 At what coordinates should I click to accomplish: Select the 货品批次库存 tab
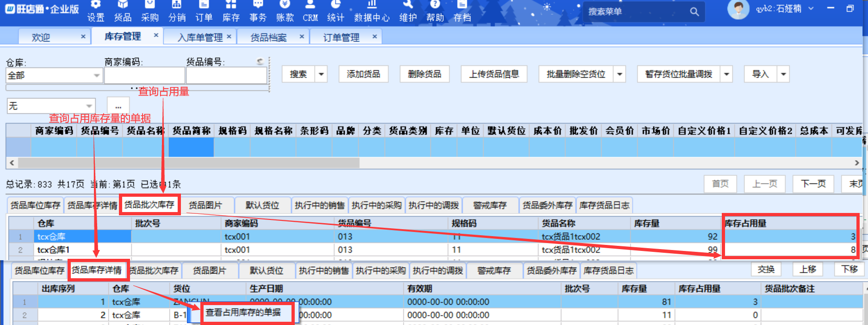click(149, 205)
